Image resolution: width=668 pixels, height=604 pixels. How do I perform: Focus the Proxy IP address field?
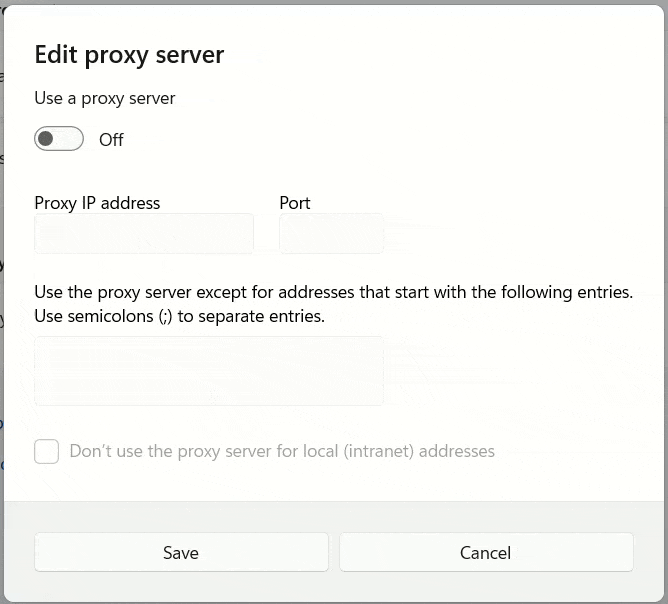point(143,234)
